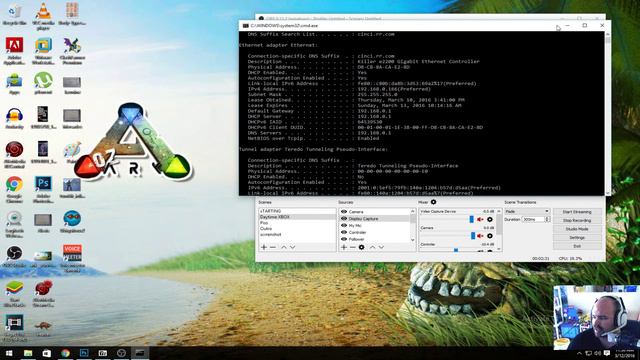Click the transition Duration input field
640x360 pixels.
(x=533, y=220)
